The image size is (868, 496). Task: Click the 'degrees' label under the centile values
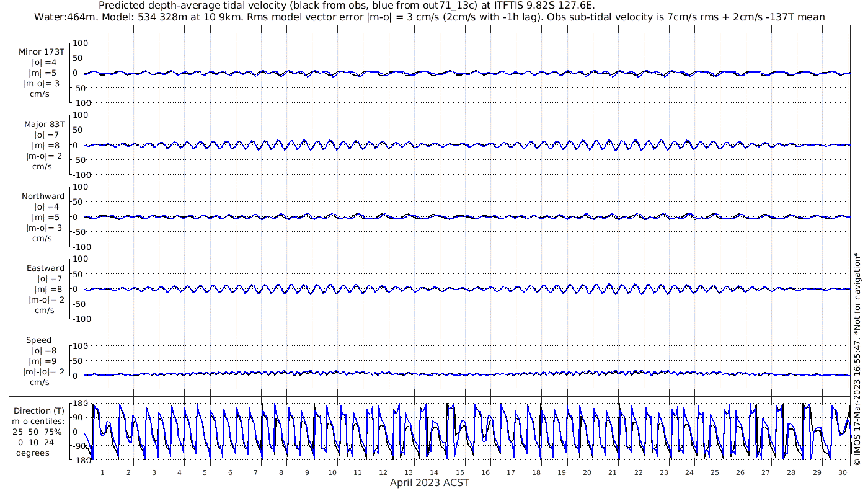point(33,453)
